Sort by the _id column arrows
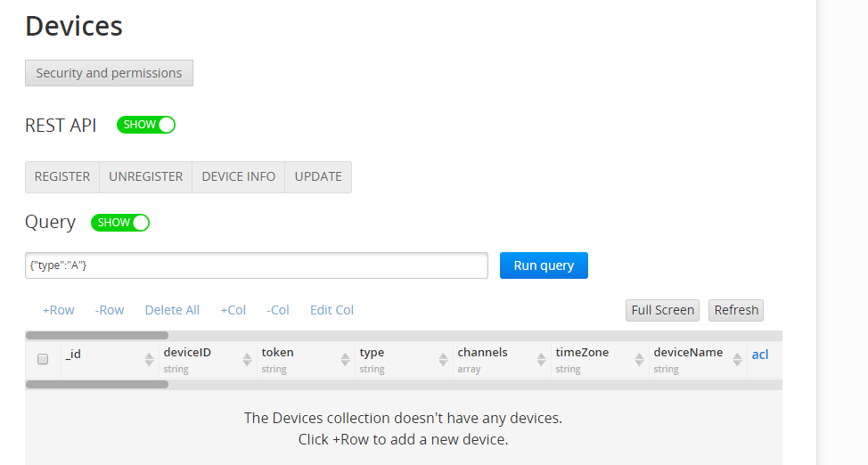The width and height of the screenshot is (868, 465). pos(149,360)
